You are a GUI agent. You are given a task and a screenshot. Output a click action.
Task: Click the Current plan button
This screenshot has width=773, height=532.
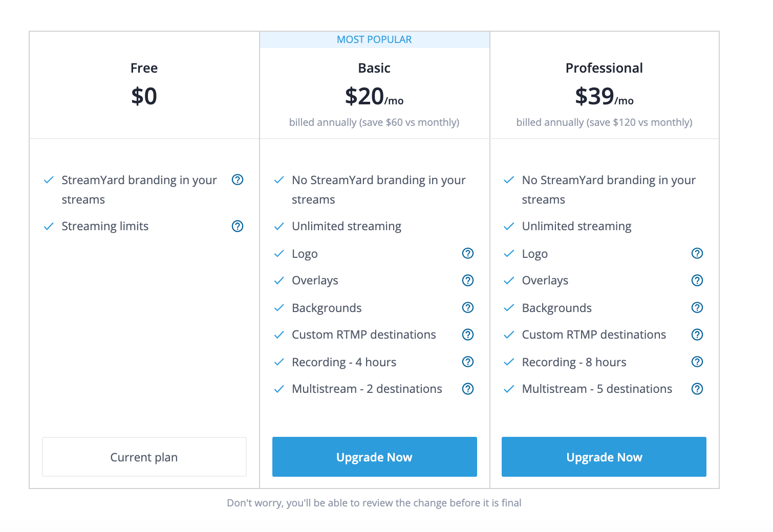coord(144,457)
